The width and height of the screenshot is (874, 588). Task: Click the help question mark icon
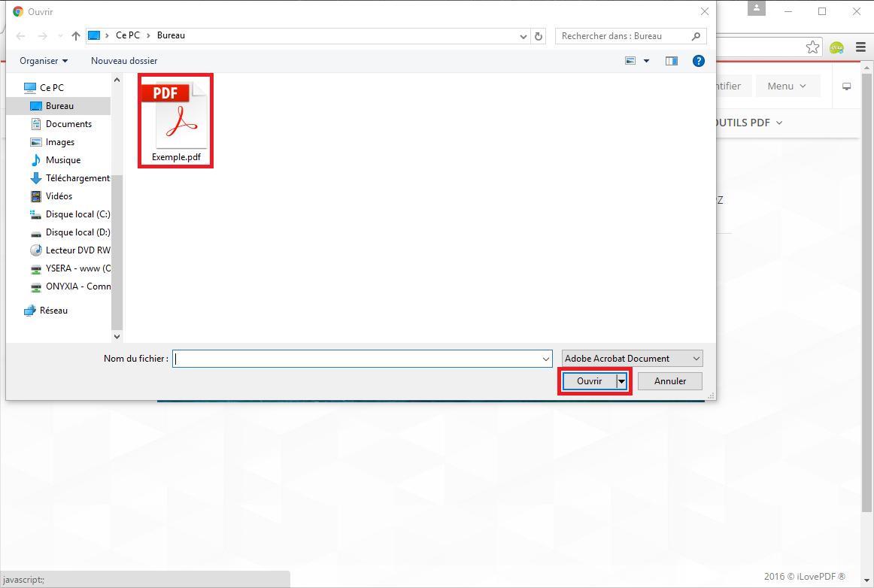(x=698, y=61)
